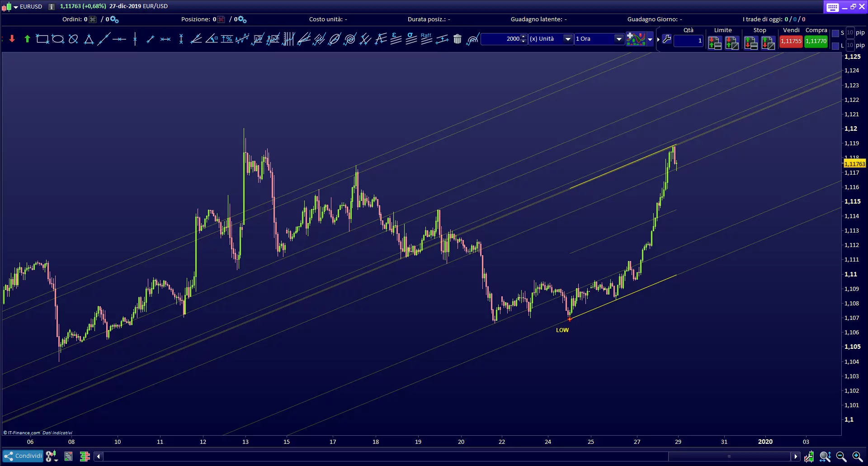Open the add indicator chart icon
The width and height of the screenshot is (868, 466).
click(x=636, y=39)
